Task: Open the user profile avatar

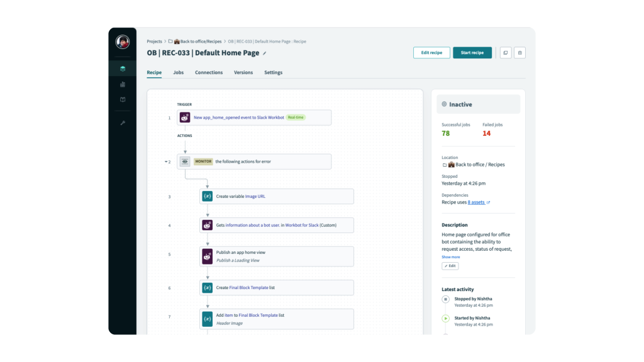Action: coord(123,42)
